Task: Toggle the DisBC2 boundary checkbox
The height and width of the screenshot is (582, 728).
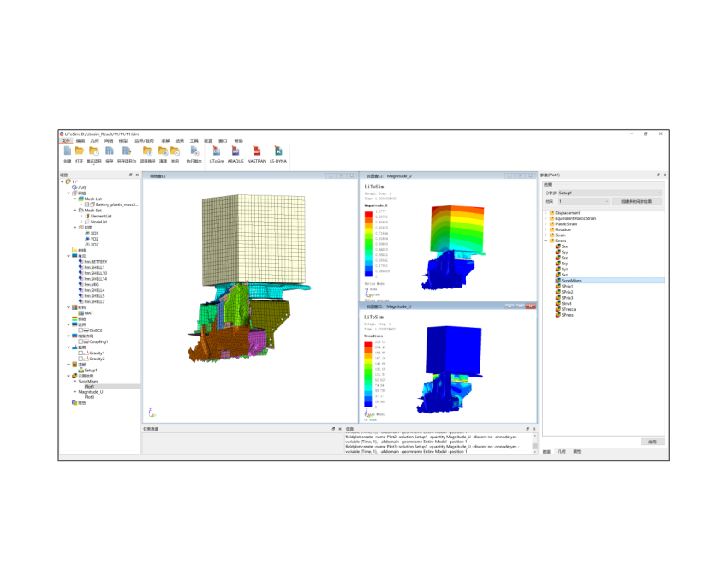Action: 81,330
